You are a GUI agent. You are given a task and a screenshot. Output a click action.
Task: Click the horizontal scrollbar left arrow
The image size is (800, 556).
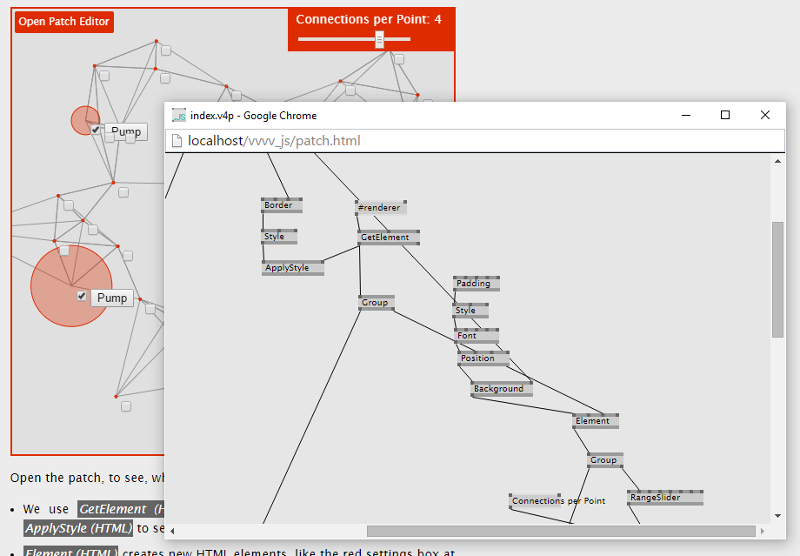click(x=172, y=531)
